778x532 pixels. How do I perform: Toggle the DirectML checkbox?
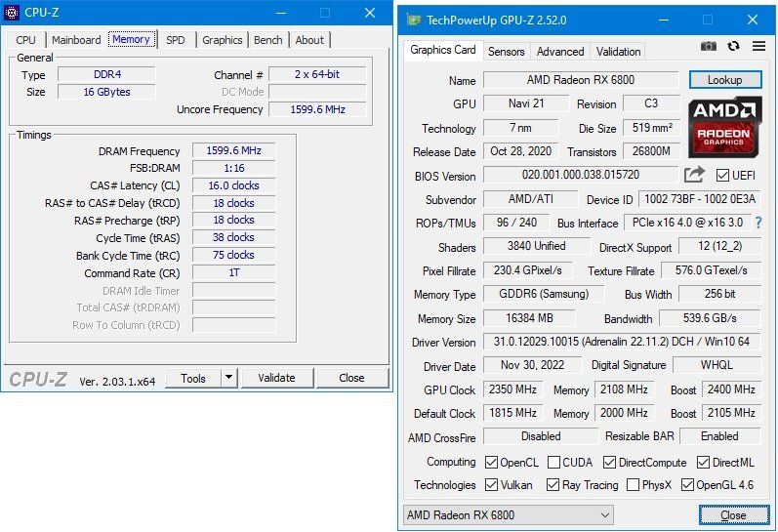[703, 463]
